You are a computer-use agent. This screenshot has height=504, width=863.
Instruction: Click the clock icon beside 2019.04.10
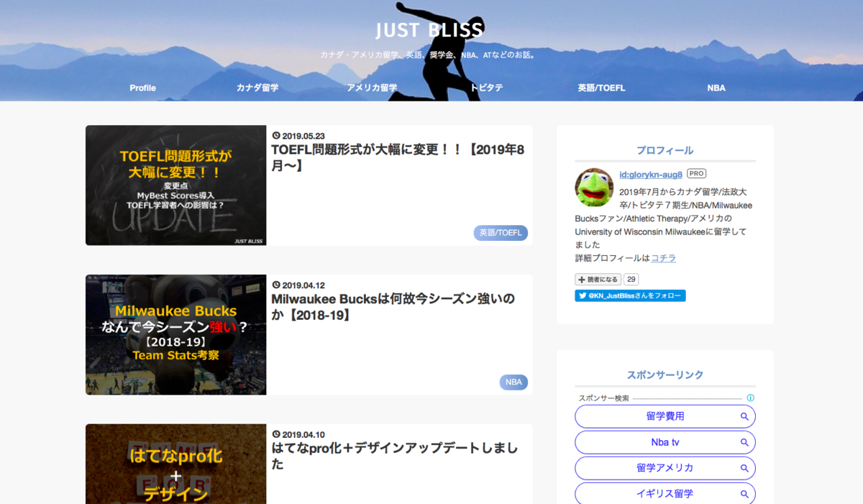[276, 434]
